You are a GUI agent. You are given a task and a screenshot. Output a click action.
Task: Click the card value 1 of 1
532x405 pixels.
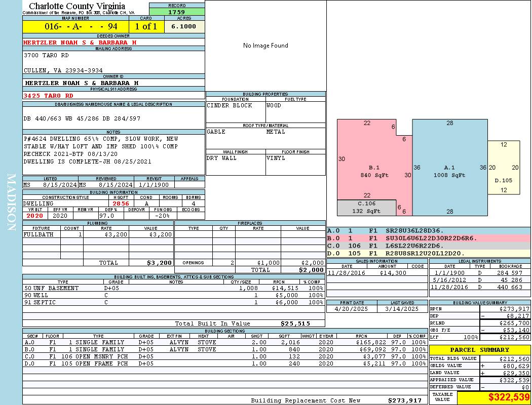[x=146, y=26]
